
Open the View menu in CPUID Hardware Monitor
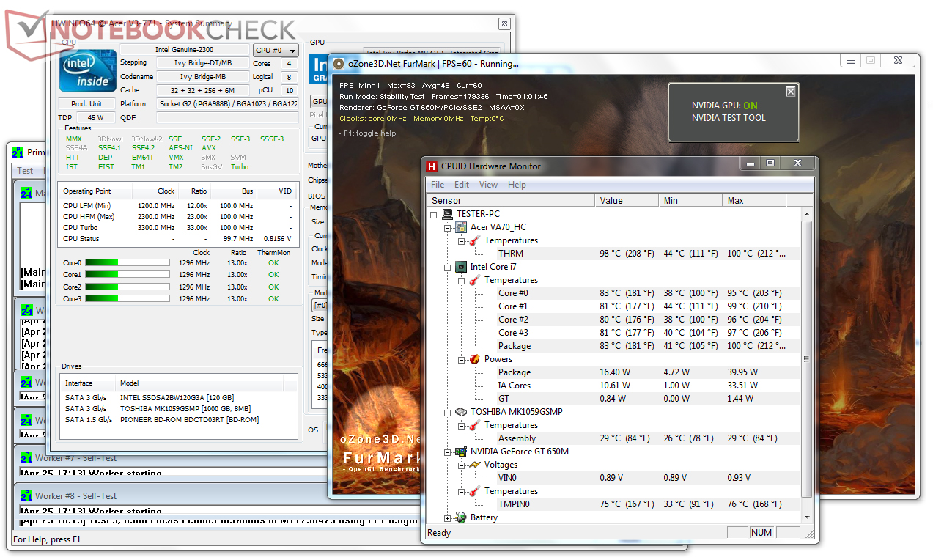click(x=488, y=185)
